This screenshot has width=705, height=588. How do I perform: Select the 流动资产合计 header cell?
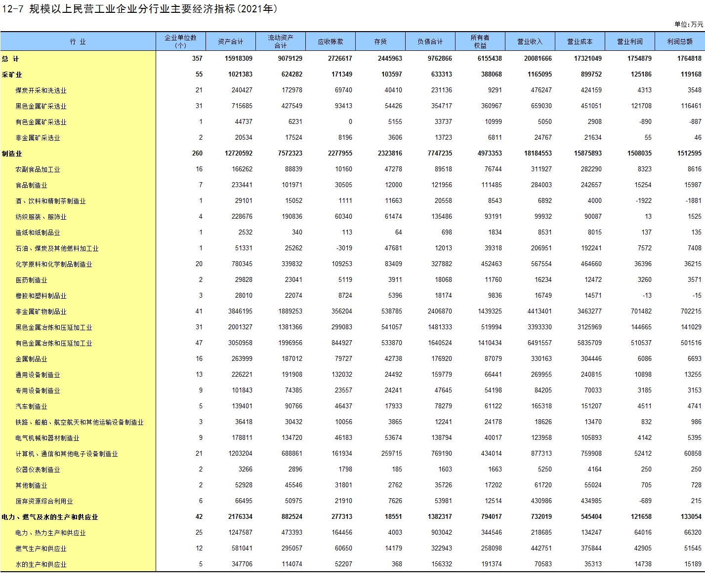click(281, 41)
